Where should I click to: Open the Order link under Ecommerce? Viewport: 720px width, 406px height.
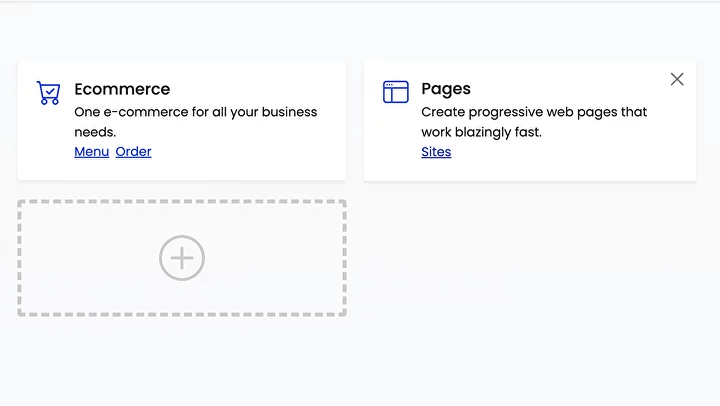pos(133,152)
